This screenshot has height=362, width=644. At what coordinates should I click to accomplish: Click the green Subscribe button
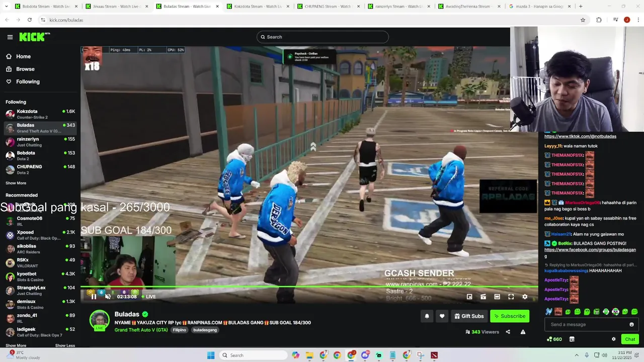point(510,316)
